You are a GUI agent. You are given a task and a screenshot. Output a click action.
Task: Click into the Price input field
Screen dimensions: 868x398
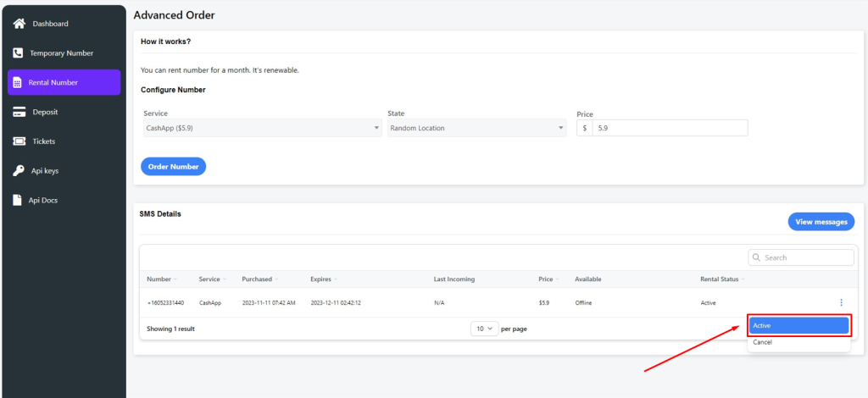tap(669, 128)
